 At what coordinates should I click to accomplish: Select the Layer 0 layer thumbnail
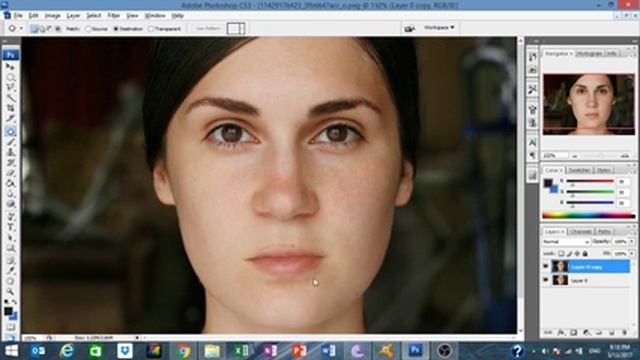tap(560, 280)
